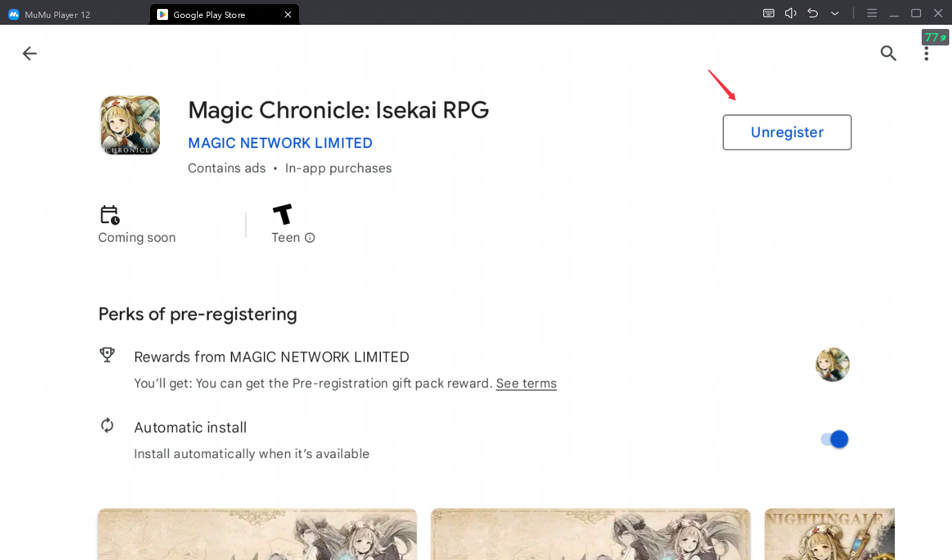Open the second game screenshot
The height and width of the screenshot is (560, 952).
click(590, 534)
